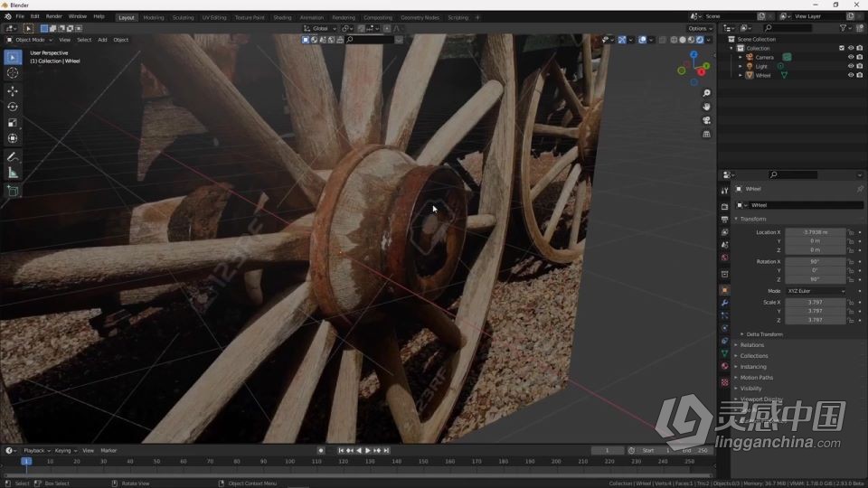Uncheck the Collection exclude checkbox
This screenshot has height=488, width=868.
tap(842, 48)
